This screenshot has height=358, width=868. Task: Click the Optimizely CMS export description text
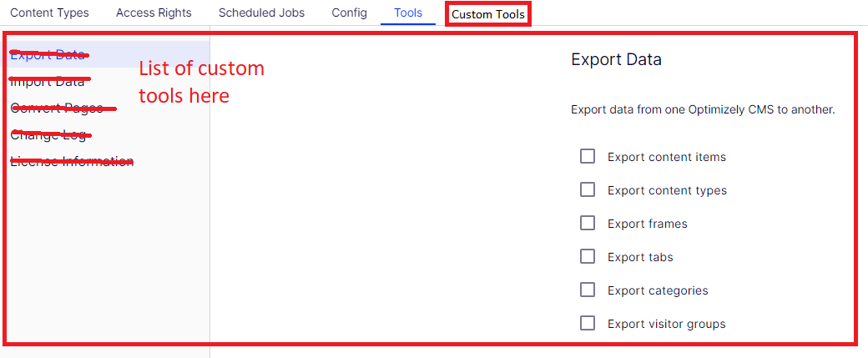pos(703,109)
